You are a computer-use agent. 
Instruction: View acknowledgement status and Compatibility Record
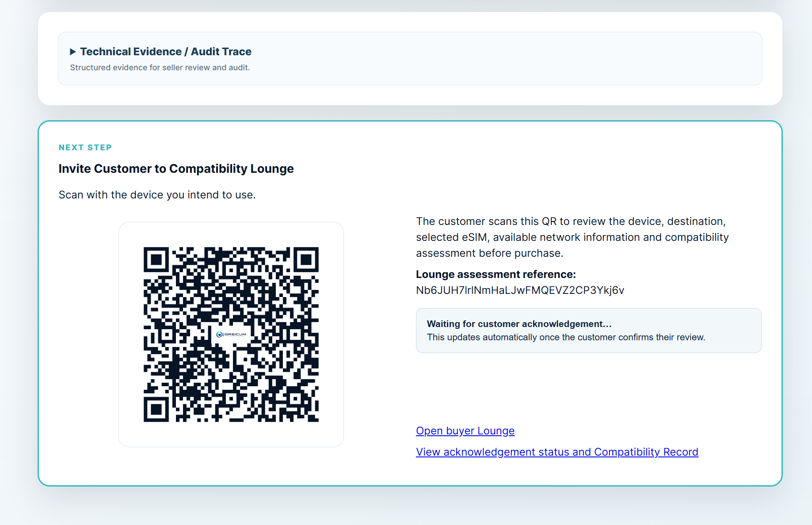pyautogui.click(x=557, y=452)
